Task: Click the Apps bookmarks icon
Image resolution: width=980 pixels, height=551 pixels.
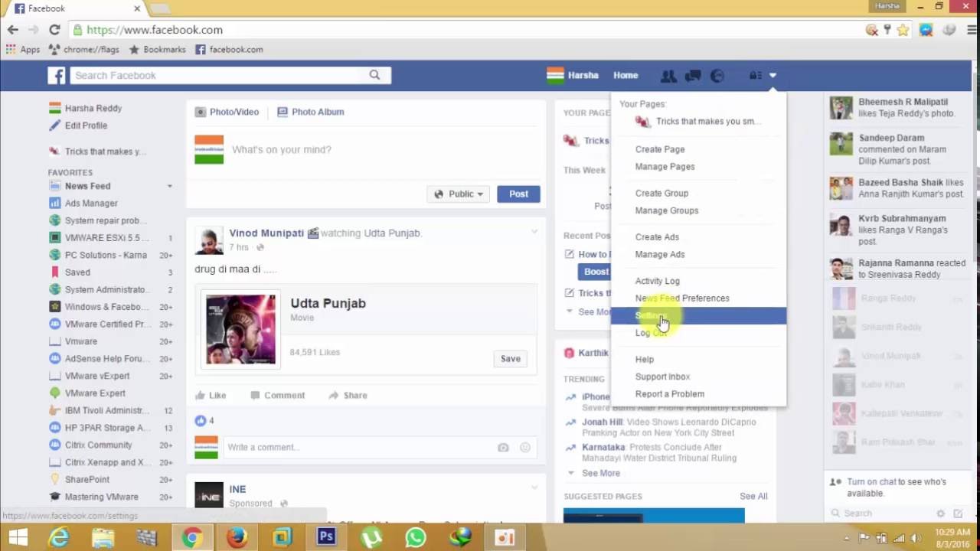Action: tap(23, 49)
